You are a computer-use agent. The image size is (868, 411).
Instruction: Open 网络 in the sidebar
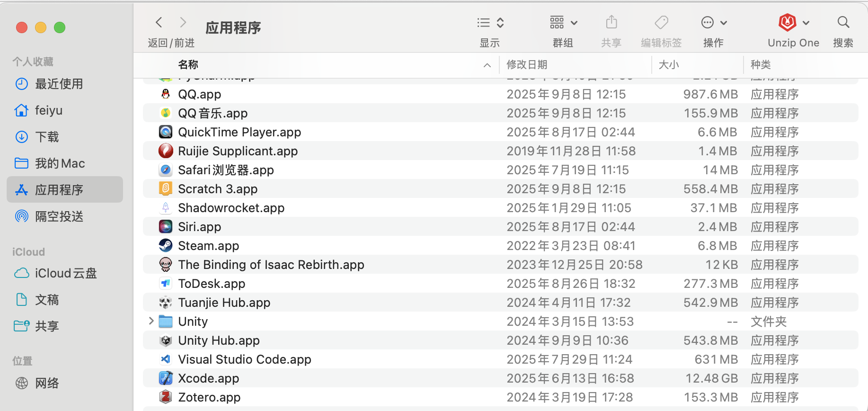[65, 383]
